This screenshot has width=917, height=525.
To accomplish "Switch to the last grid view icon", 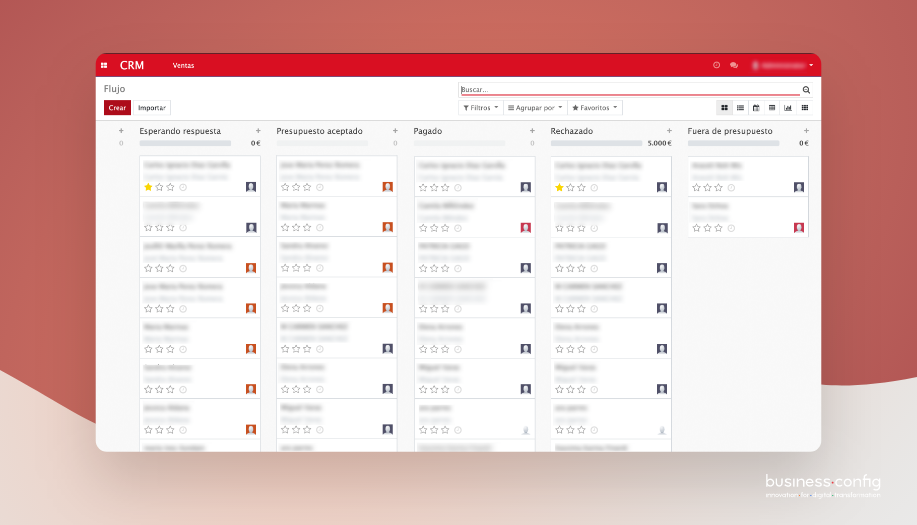I will pyautogui.click(x=805, y=108).
